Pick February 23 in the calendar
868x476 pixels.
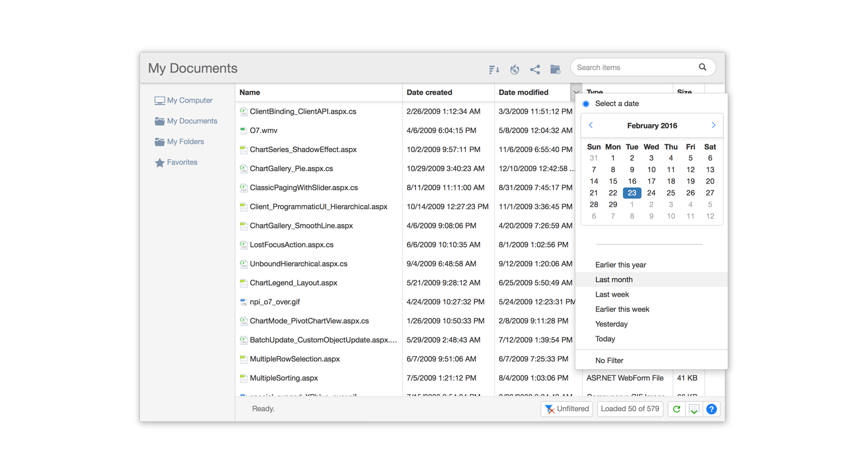coord(632,193)
